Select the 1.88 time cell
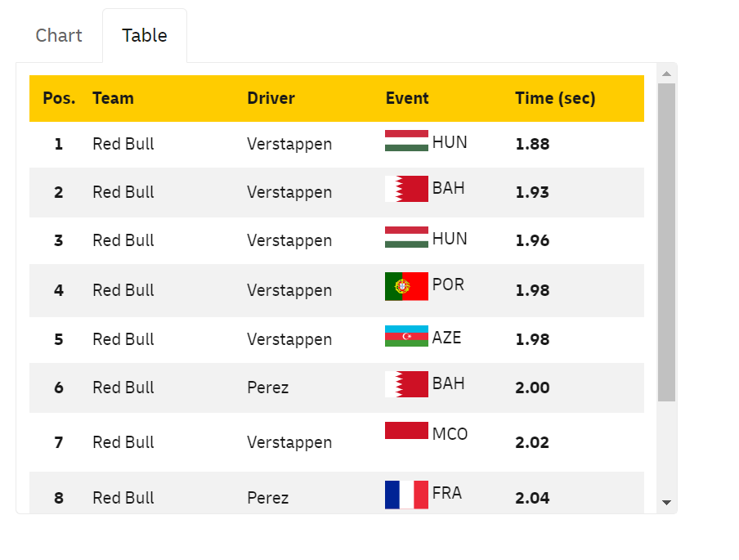Image resolution: width=739 pixels, height=560 pixels. tap(532, 145)
